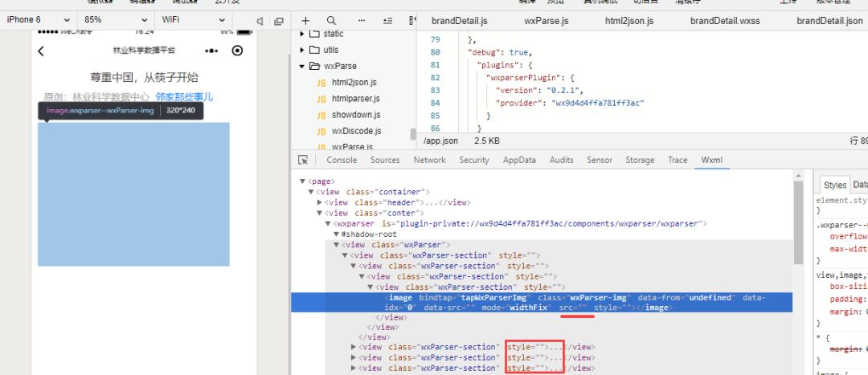This screenshot has width=868, height=375.
Task: Open the file tree more-options ellipsis menu
Action: click(x=362, y=20)
